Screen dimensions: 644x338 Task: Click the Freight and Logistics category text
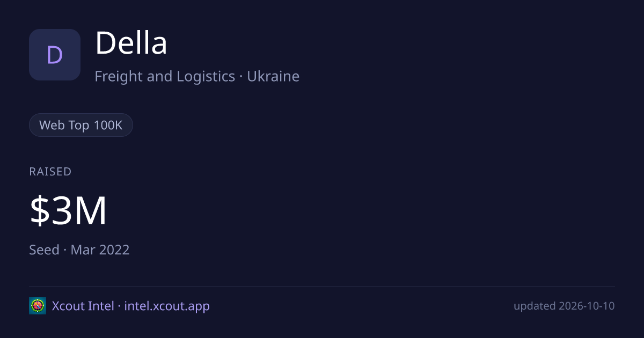[x=165, y=76]
